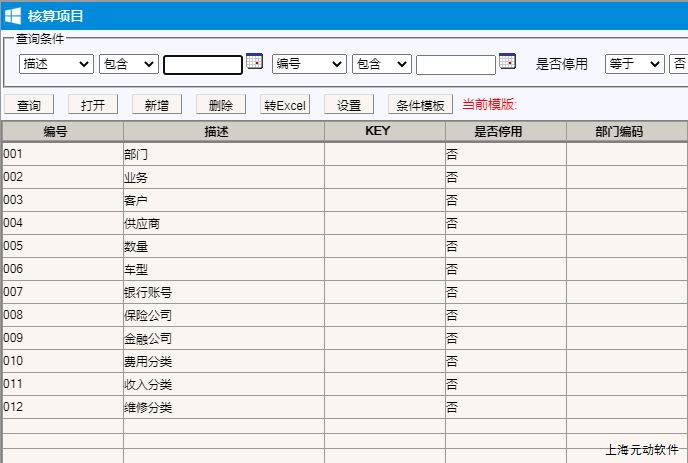Open calendar picker beside first filter input
Screen dimensions: 688x463
coord(254,62)
